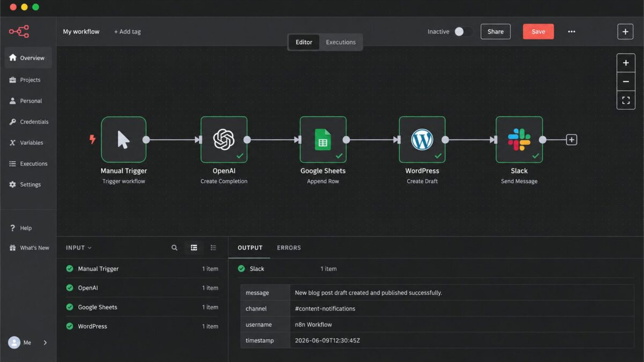Select Google Sheets input row
This screenshot has width=644, height=362.
pos(142,307)
